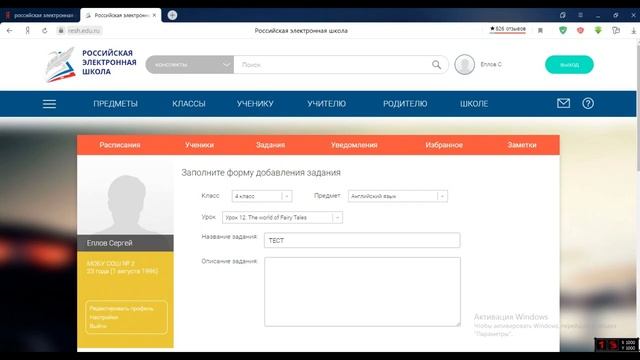
Task: Click the heading Заполните форму добавления задания
Action: pyautogui.click(x=261, y=173)
